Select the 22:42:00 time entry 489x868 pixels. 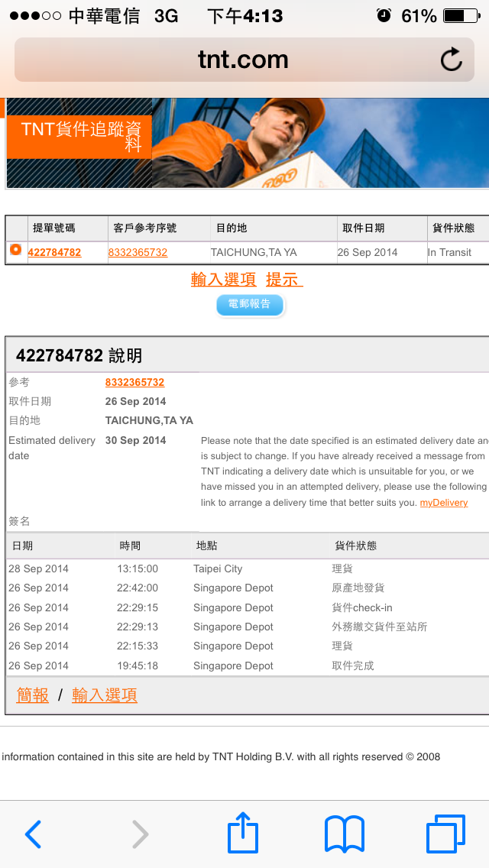138,588
